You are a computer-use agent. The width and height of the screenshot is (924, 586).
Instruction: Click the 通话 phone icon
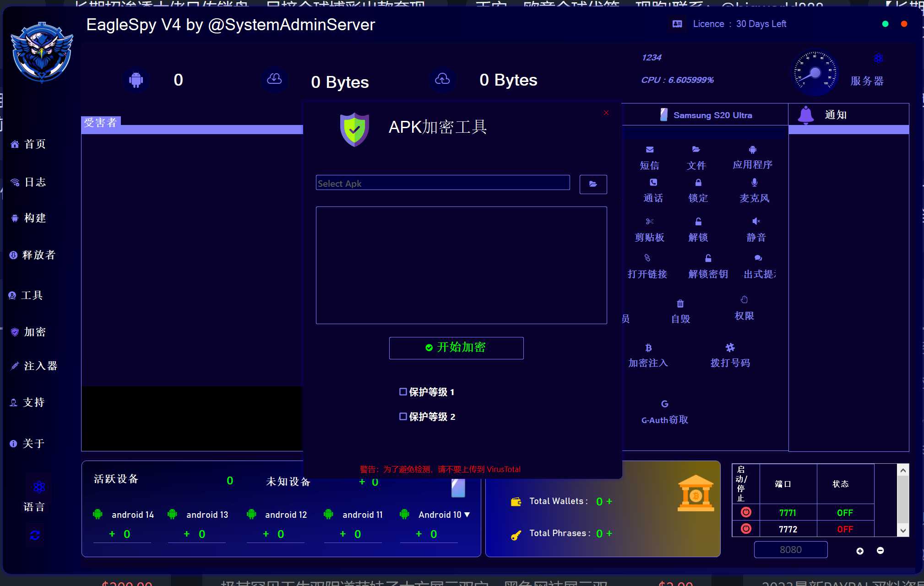(x=653, y=182)
